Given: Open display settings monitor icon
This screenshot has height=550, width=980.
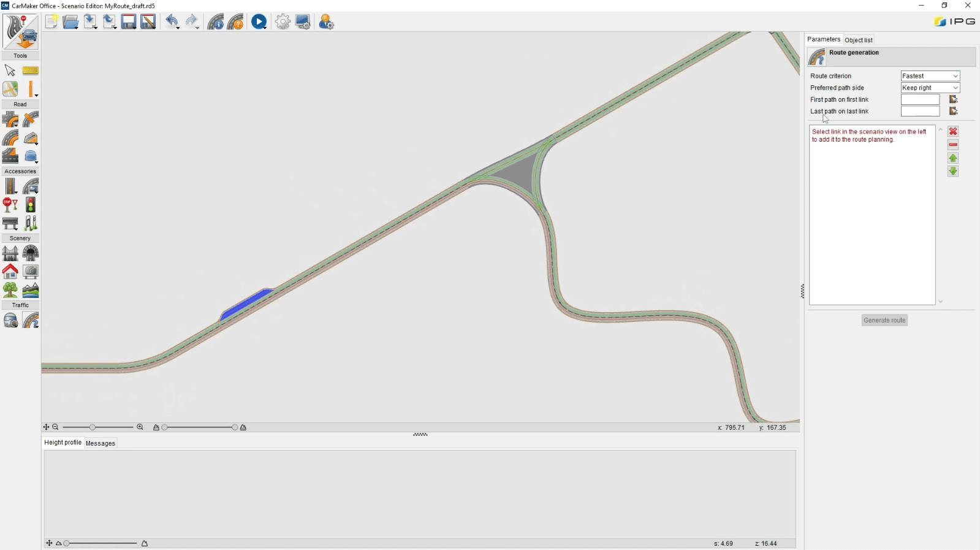Looking at the screenshot, I should coord(303,22).
